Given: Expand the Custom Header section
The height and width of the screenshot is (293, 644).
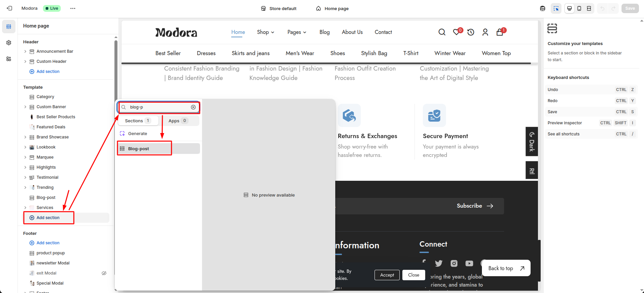Looking at the screenshot, I should (25, 61).
